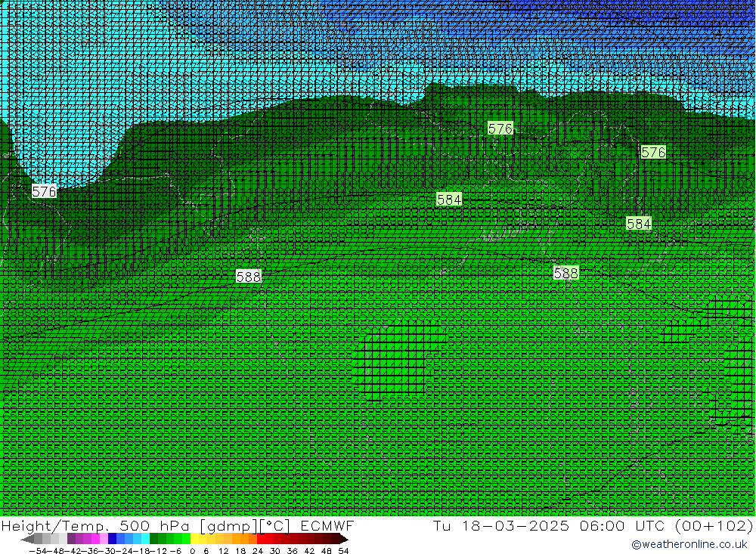Click the '-54' value on the legend
Screen dimensions: 756x554
tap(38, 551)
